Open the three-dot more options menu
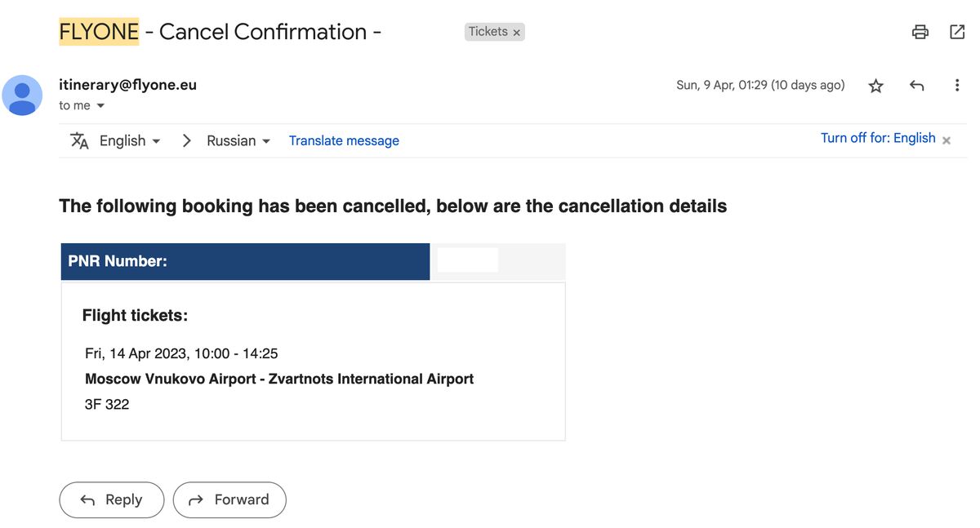980x528 pixels. tap(957, 86)
